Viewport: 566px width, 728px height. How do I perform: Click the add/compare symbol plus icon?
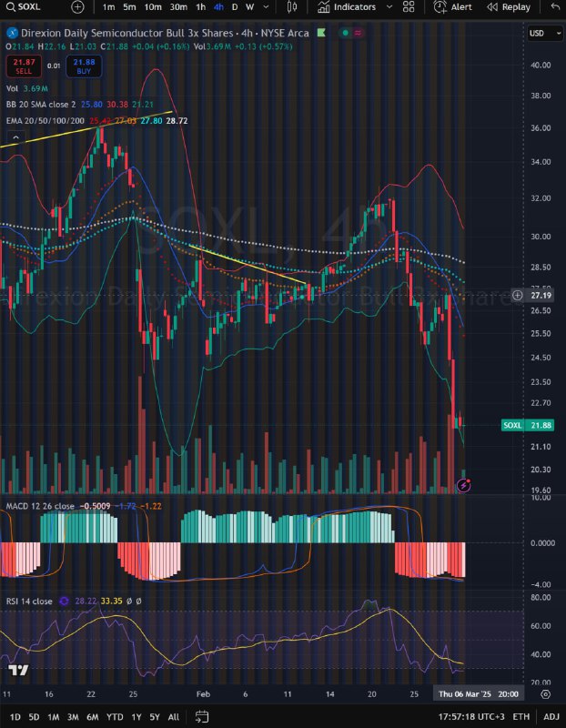pos(77,7)
